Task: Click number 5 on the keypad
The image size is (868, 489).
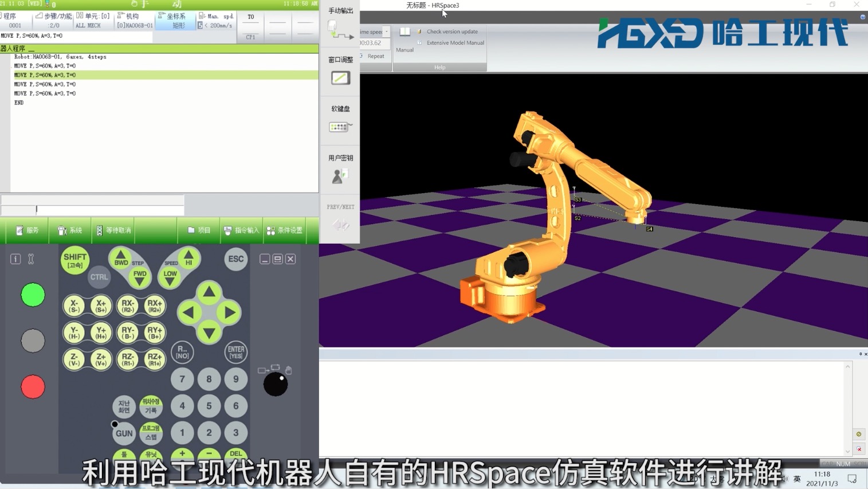Action: pyautogui.click(x=209, y=406)
